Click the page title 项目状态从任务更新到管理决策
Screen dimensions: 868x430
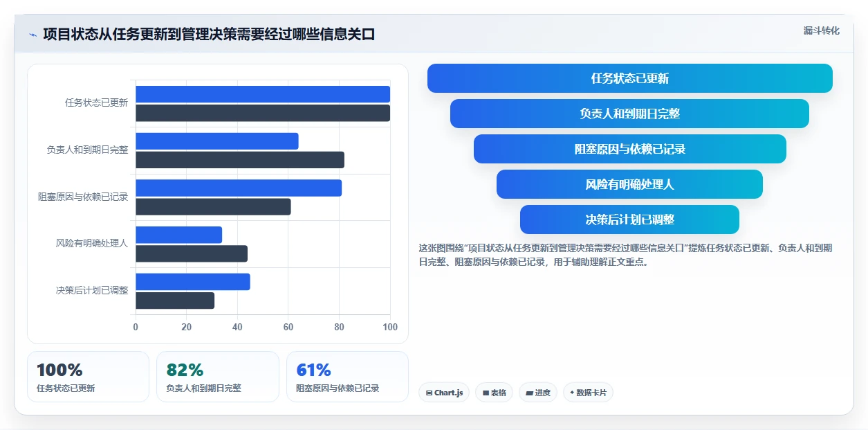click(x=209, y=35)
